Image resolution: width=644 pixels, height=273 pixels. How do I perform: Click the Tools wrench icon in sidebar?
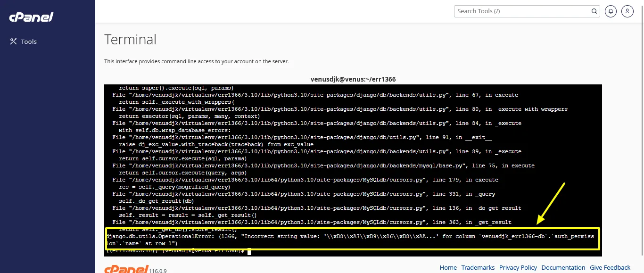click(13, 41)
